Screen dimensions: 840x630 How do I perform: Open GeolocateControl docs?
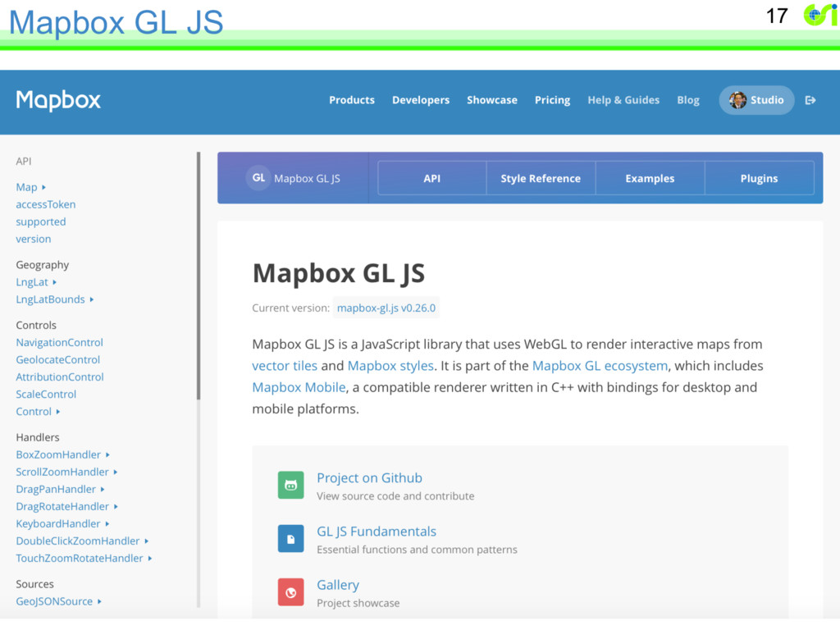click(58, 359)
